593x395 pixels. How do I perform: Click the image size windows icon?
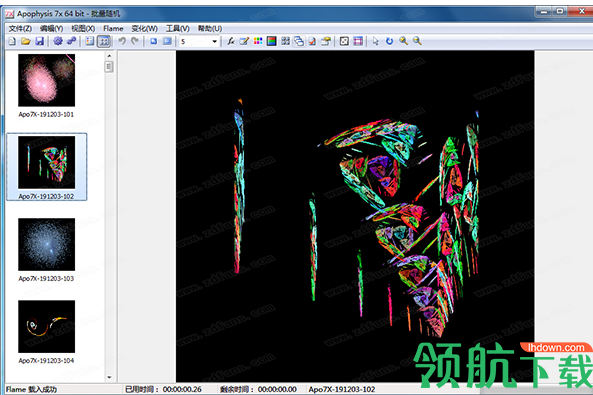(299, 41)
